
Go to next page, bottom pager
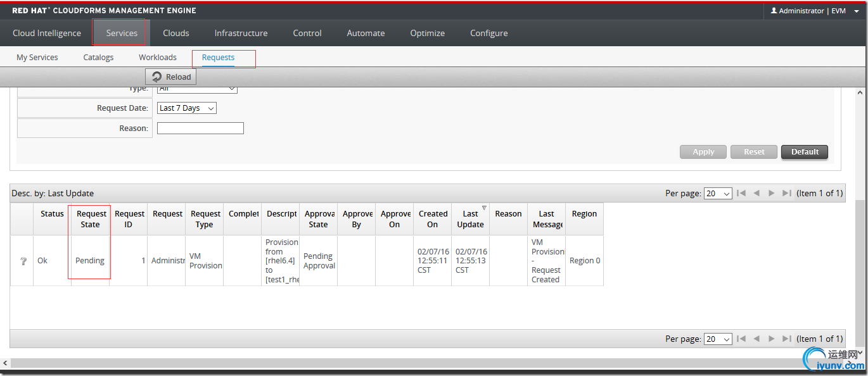pyautogui.click(x=771, y=339)
